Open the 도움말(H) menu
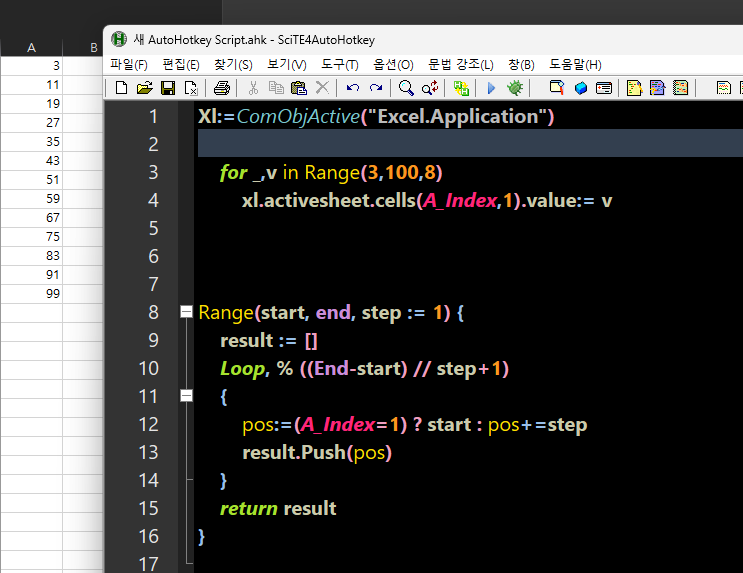Viewport: 743px width, 573px height. tap(575, 64)
